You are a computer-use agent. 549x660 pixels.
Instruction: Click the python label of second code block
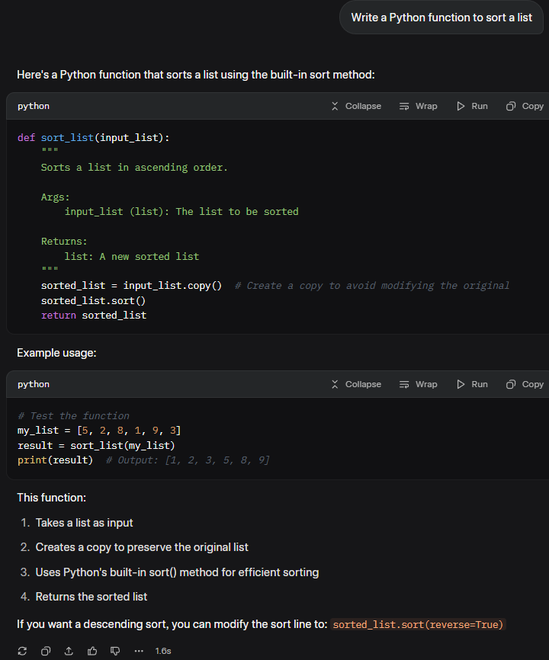(x=33, y=384)
